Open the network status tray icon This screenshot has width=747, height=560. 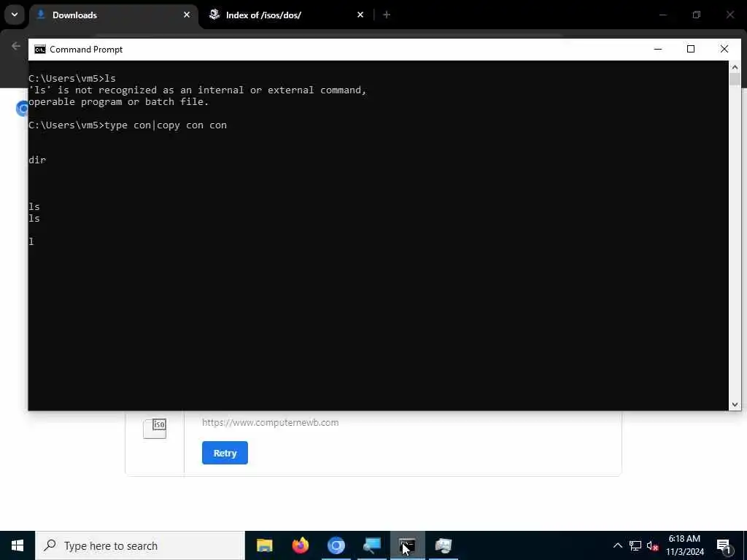coord(635,545)
